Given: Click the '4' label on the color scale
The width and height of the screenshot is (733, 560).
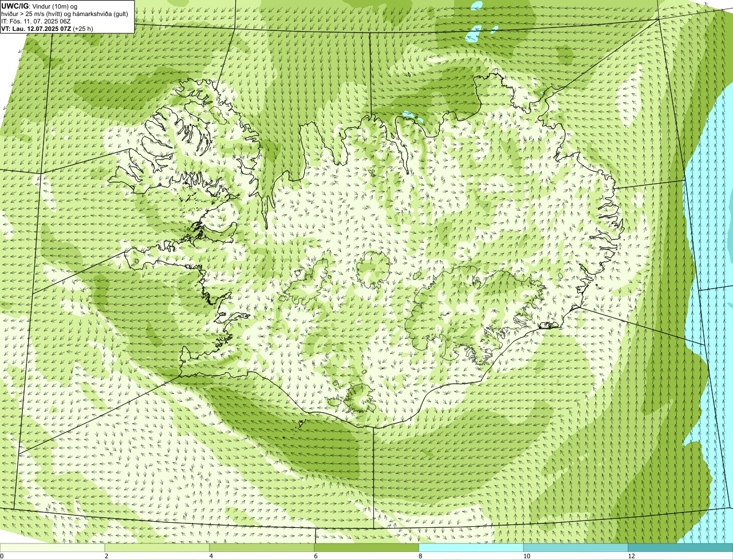Looking at the screenshot, I should (211, 556).
